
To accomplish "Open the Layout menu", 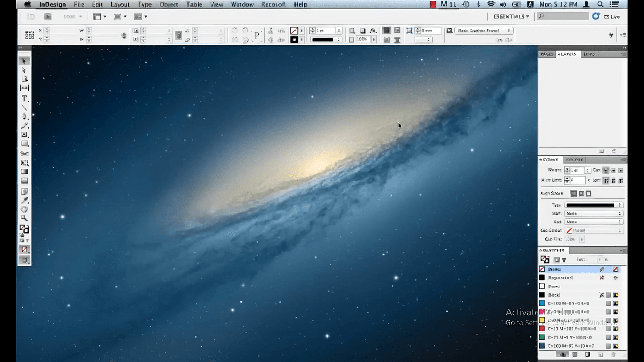I will coord(120,4).
